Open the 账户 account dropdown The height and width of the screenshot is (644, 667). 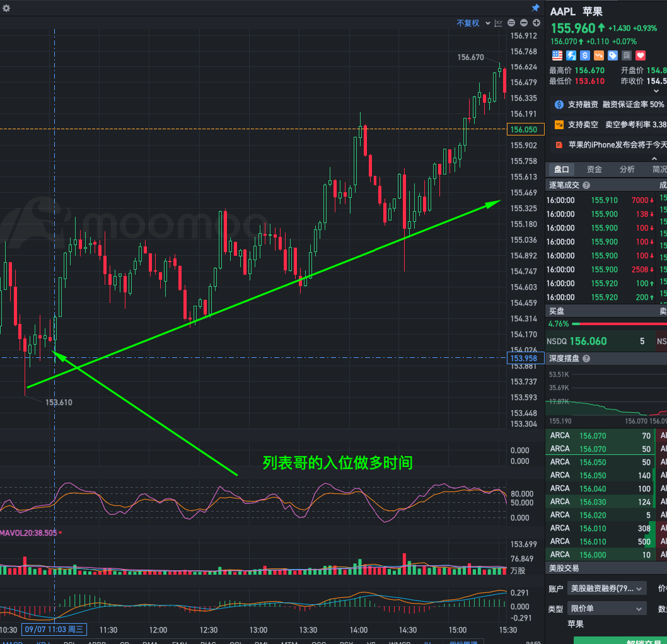coord(607,589)
